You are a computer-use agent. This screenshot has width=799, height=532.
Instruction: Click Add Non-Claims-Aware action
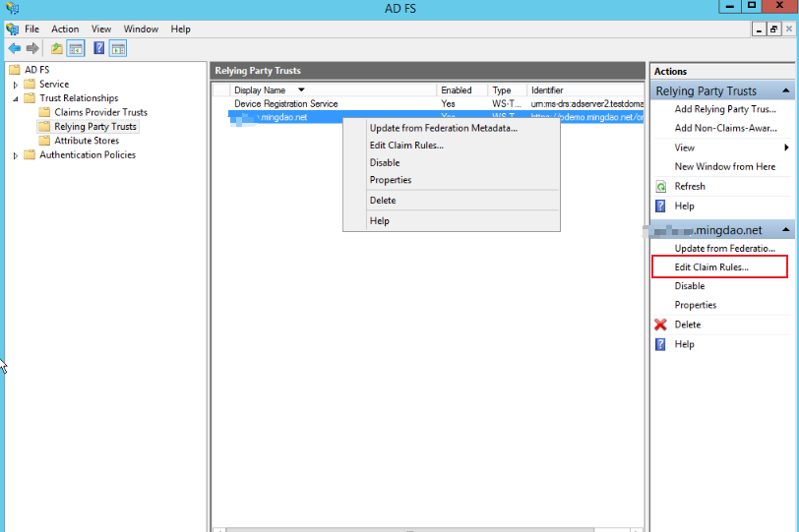click(725, 128)
